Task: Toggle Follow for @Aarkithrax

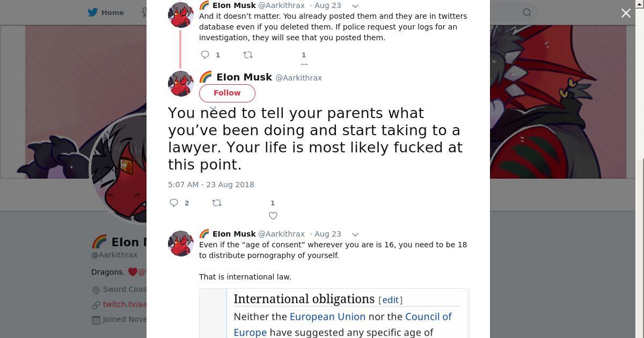Action: pos(227,93)
